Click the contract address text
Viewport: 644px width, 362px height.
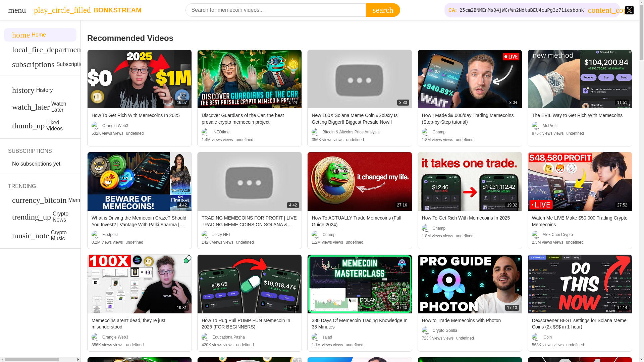(521, 10)
